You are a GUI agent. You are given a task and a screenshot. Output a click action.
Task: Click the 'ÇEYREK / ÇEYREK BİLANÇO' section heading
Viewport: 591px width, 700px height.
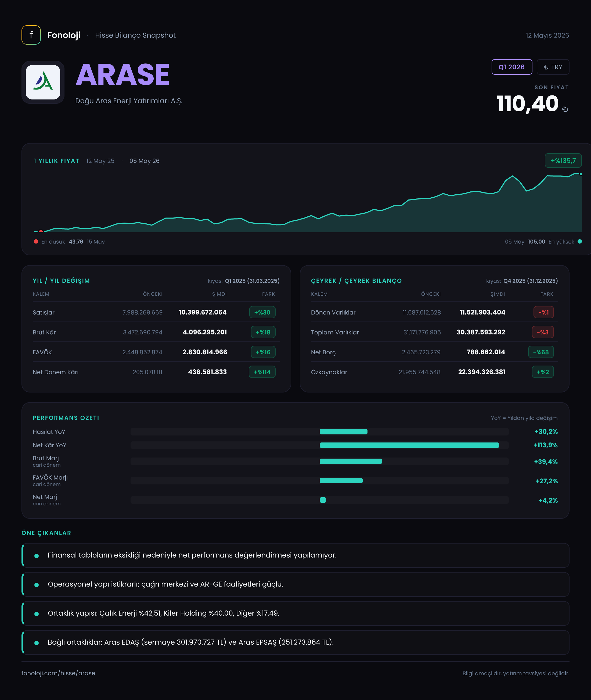pyautogui.click(x=356, y=281)
